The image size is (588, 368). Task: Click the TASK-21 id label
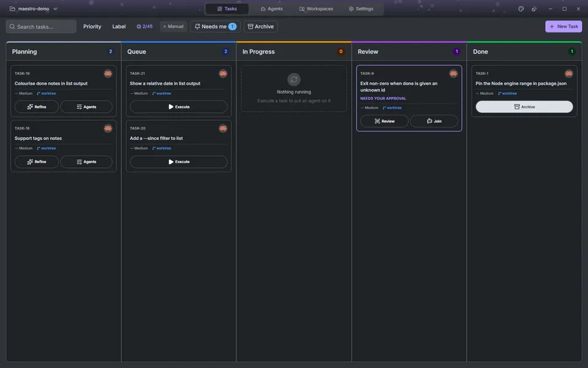(137, 74)
